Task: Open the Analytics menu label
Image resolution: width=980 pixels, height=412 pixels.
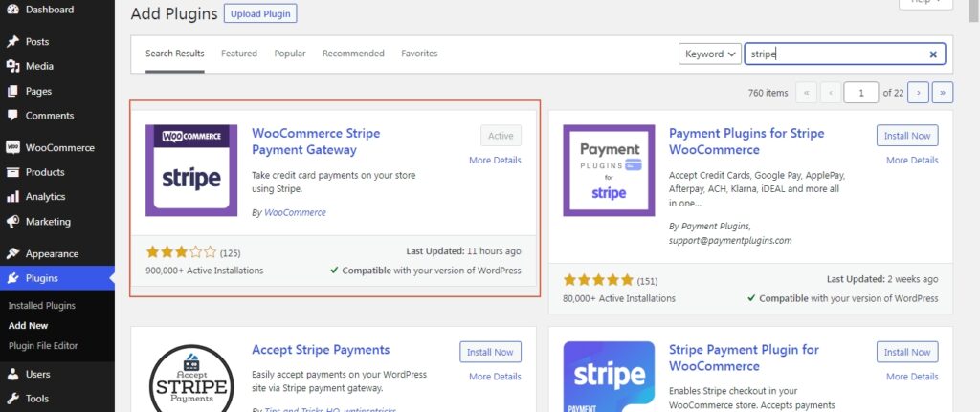Action: [45, 197]
